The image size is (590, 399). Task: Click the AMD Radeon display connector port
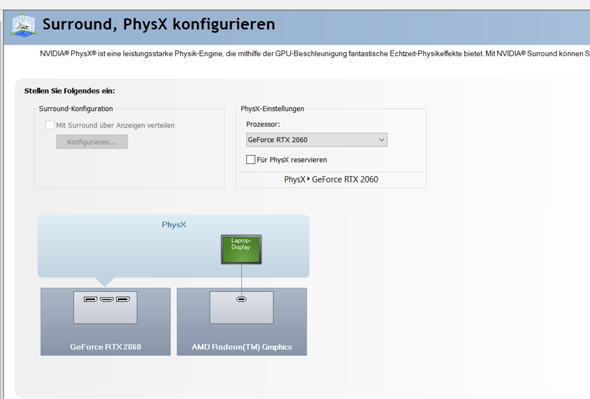coord(242,299)
